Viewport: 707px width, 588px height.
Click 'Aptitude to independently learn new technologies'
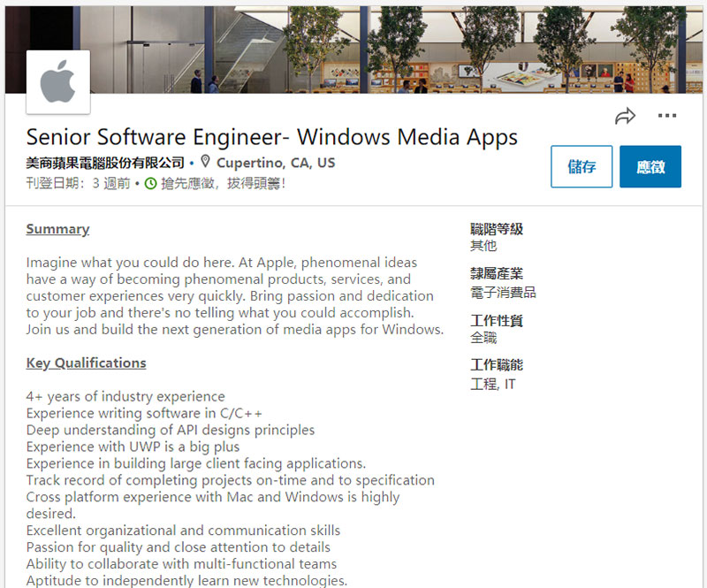[186, 580]
